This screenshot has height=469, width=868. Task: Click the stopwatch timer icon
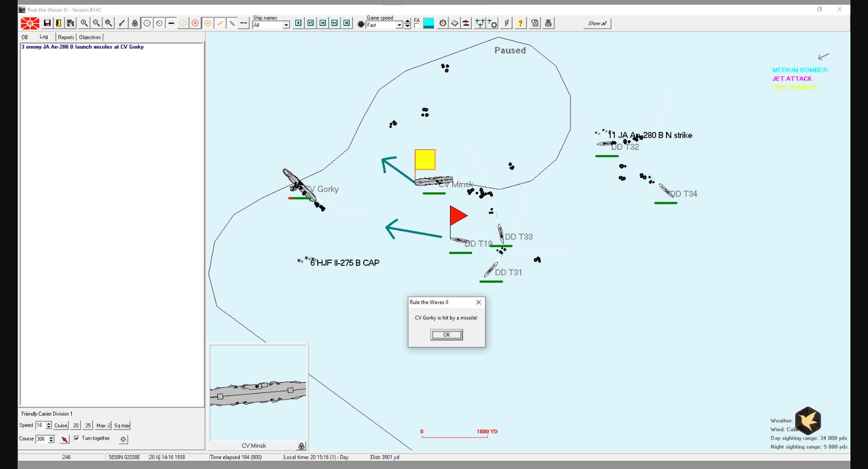443,23
